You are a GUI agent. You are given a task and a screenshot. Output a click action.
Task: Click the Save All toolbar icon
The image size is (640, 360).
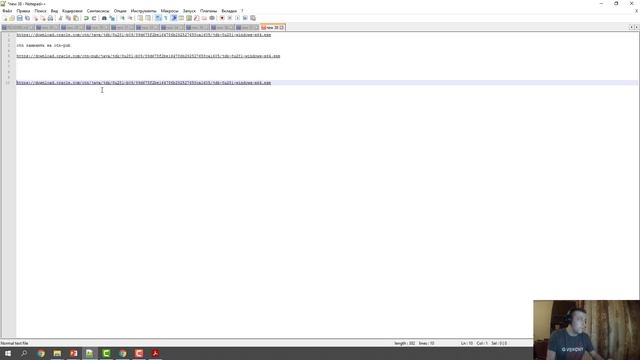(x=27, y=18)
